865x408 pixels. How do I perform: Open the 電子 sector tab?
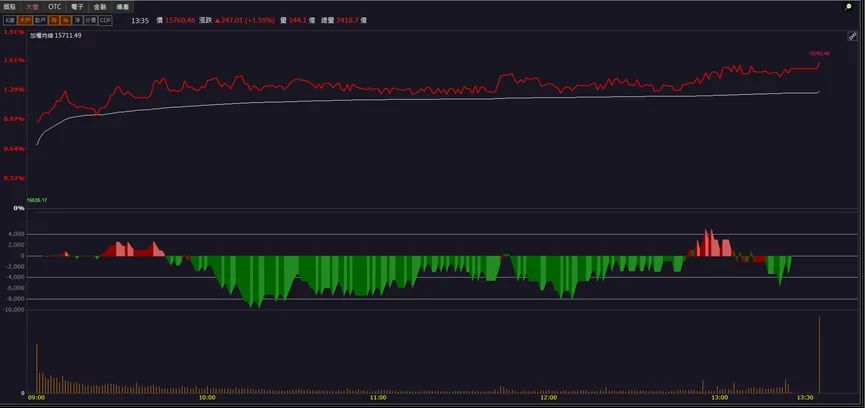tap(77, 7)
